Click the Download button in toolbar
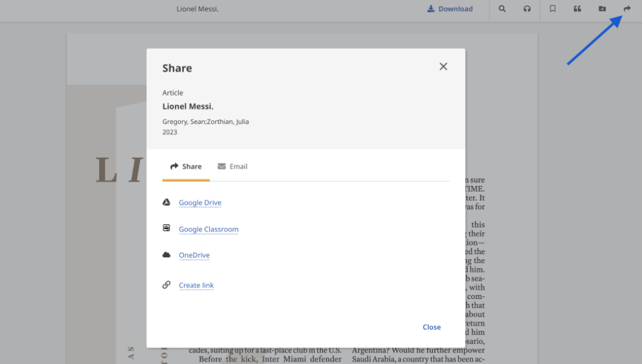Viewport: 642px width, 364px height. coord(450,8)
